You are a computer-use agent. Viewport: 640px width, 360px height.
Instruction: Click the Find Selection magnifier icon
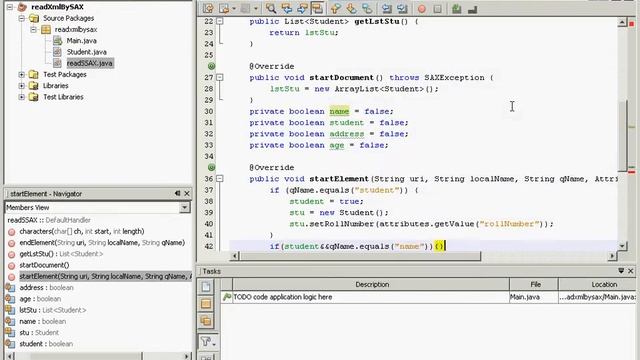pos(271,9)
